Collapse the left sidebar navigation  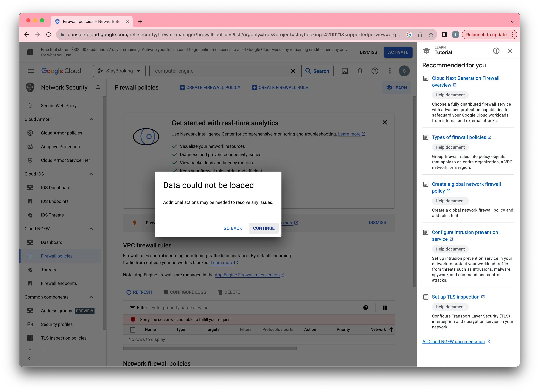(30, 359)
